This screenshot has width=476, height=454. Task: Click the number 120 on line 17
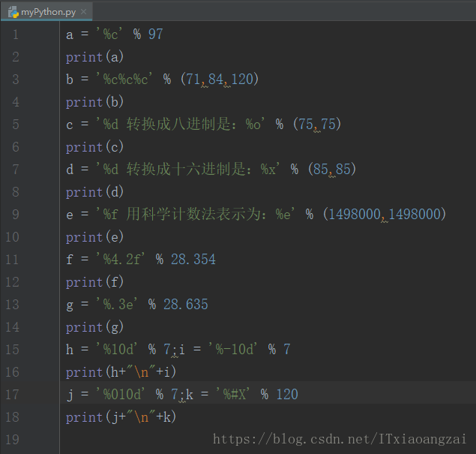point(287,394)
